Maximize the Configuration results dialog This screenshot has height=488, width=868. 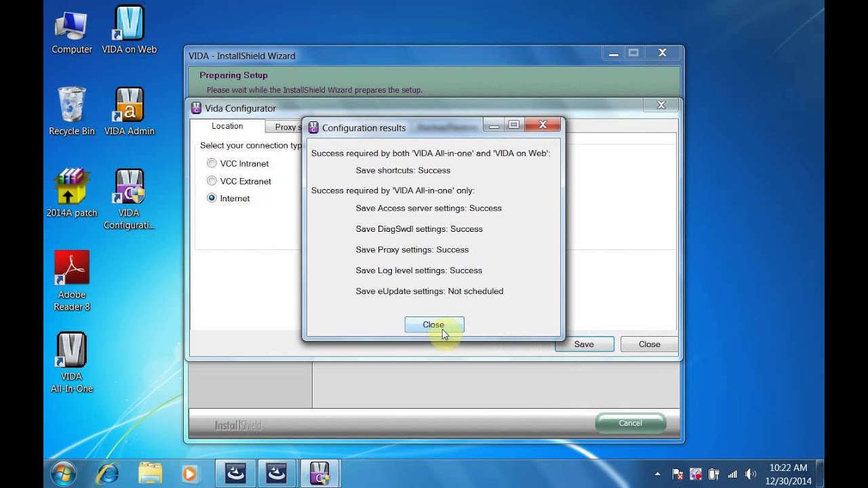pos(514,125)
